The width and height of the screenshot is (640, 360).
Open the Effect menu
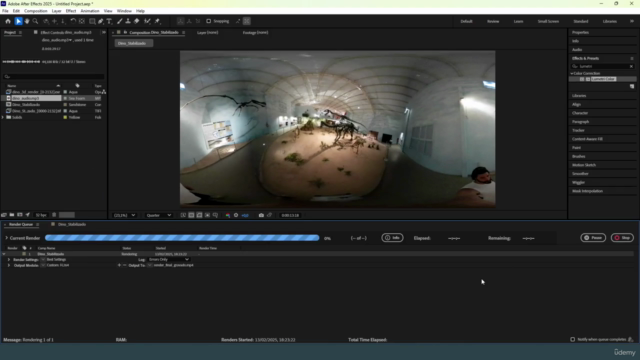pyautogui.click(x=71, y=11)
